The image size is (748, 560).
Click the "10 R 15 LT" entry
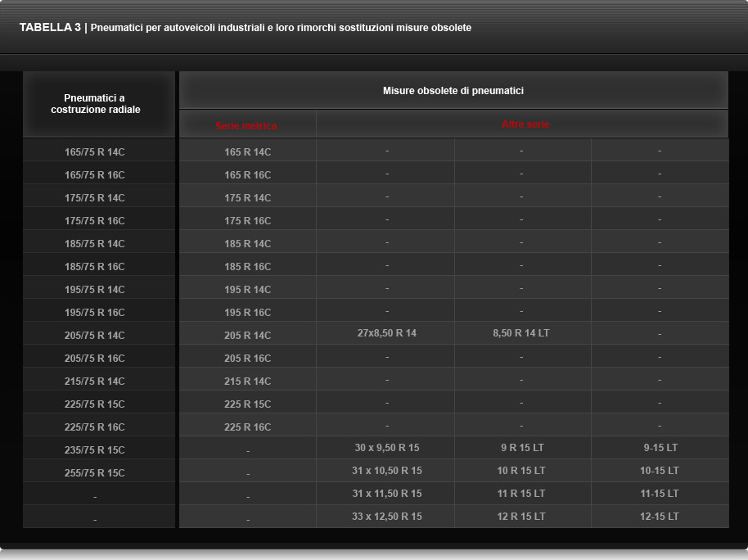521,470
